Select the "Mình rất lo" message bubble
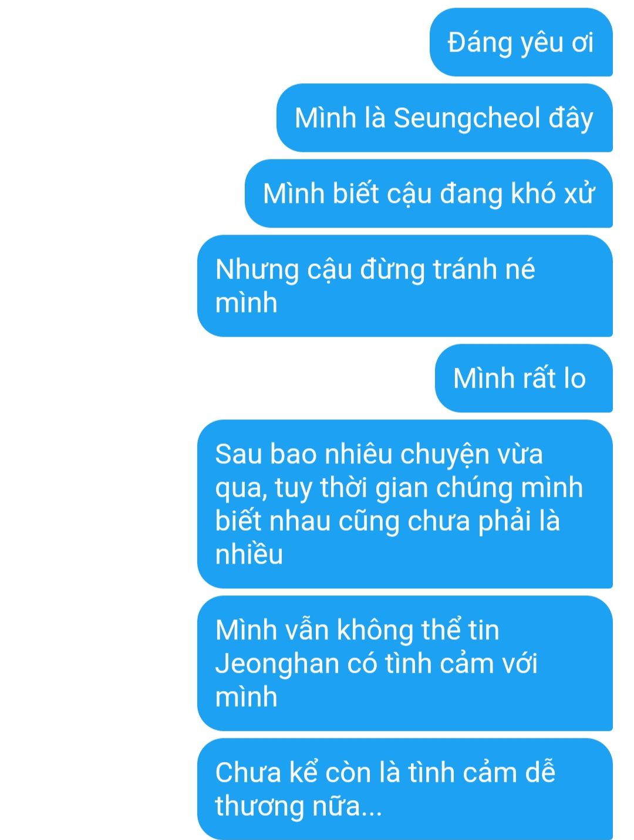 point(524,378)
